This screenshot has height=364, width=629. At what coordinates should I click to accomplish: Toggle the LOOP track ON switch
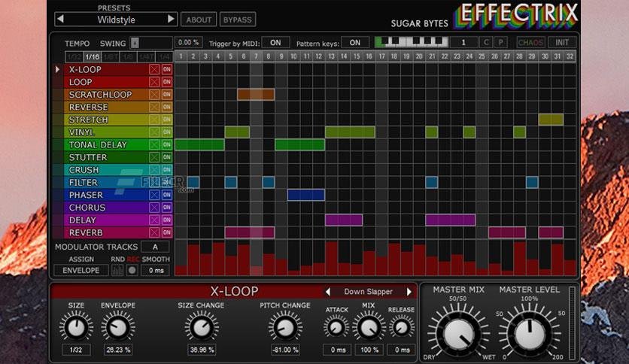pyautogui.click(x=167, y=82)
